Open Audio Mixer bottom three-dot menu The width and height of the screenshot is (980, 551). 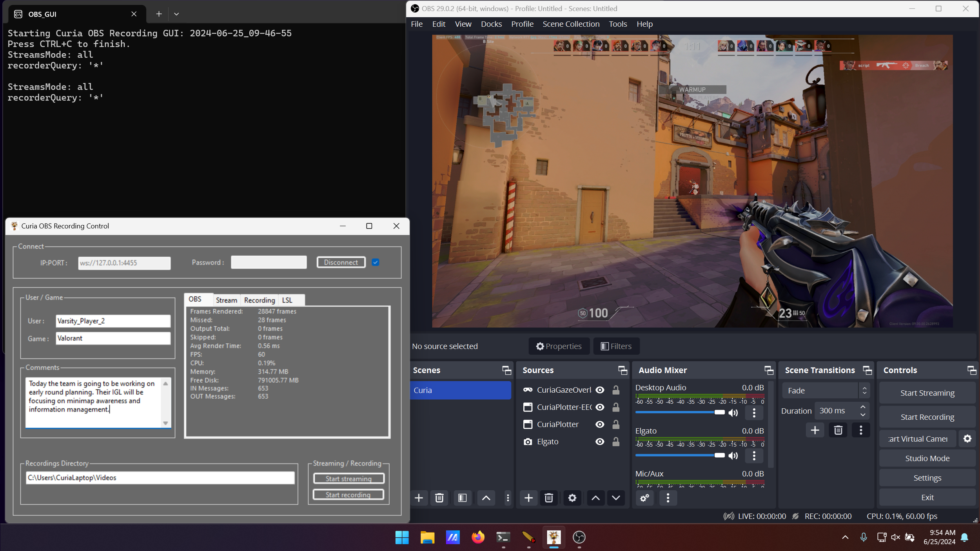point(668,498)
